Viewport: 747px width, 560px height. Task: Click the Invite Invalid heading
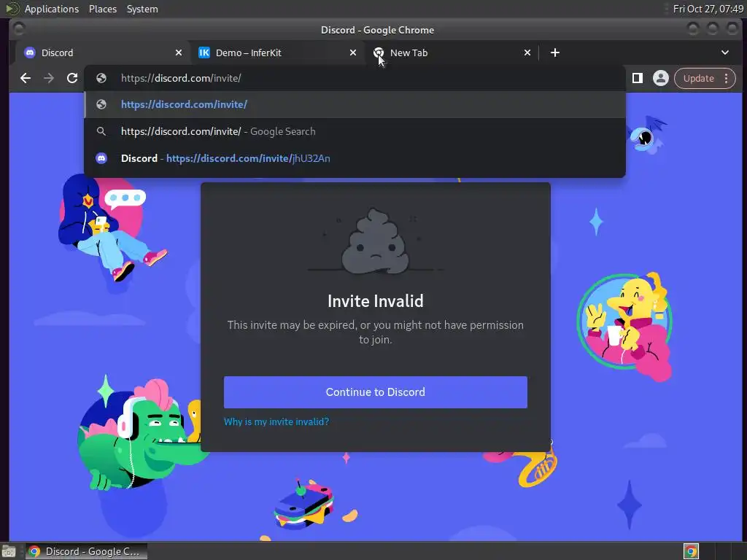[376, 301]
